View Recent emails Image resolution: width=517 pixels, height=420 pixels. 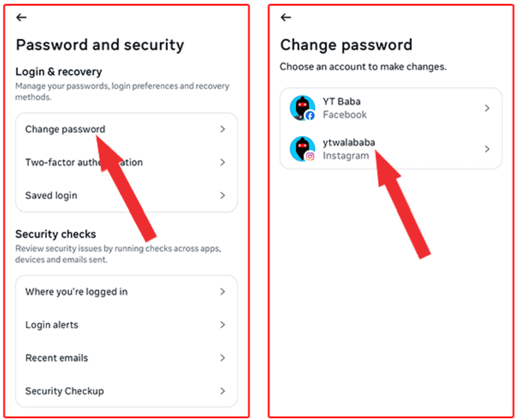(126, 358)
